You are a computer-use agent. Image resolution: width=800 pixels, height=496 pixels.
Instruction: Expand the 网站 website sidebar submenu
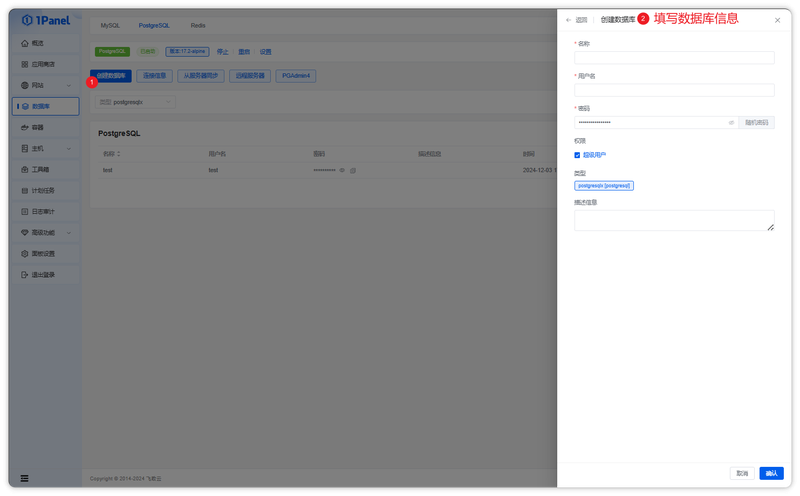(69, 85)
